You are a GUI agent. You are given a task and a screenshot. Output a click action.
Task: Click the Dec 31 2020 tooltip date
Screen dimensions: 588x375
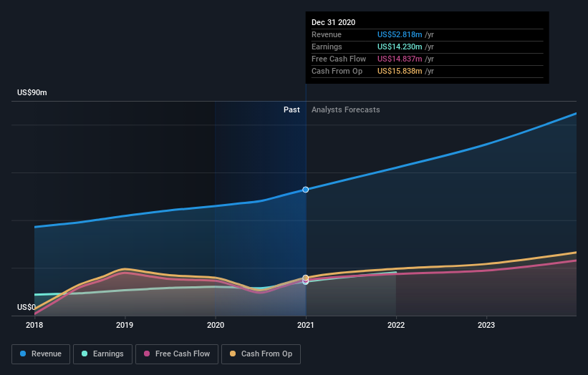[x=333, y=22]
